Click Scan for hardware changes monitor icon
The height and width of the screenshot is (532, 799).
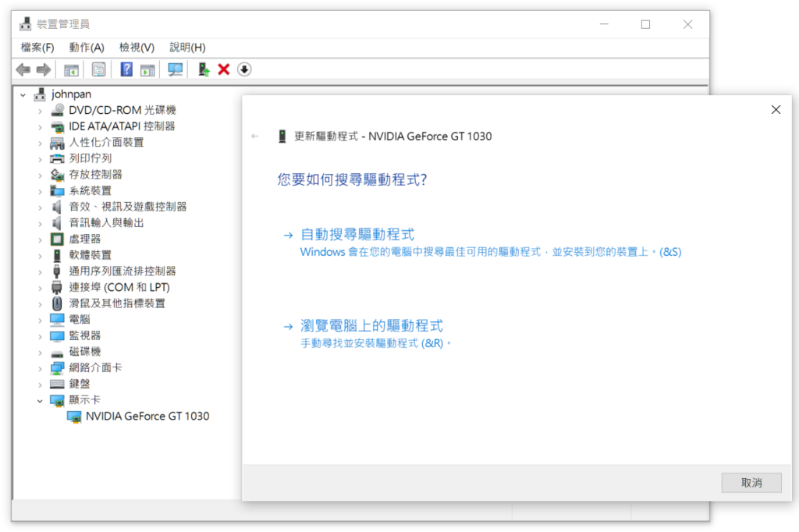pos(176,69)
